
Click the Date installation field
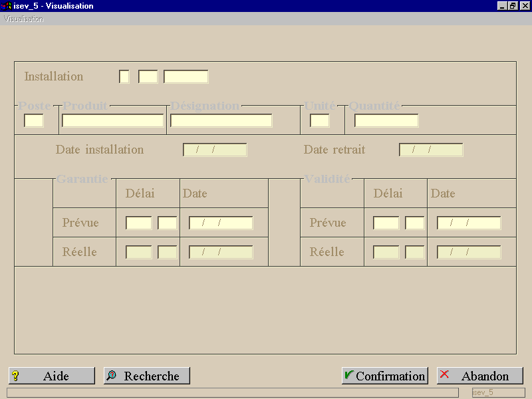pos(215,150)
